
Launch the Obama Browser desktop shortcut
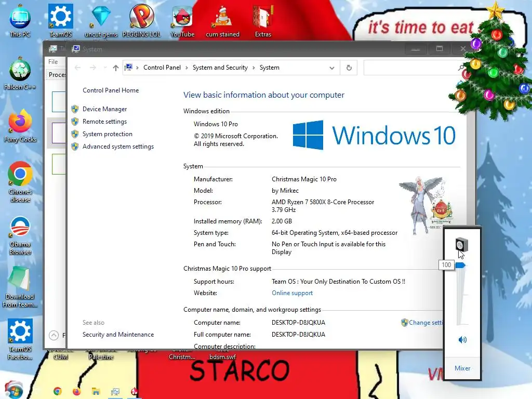pos(20,235)
